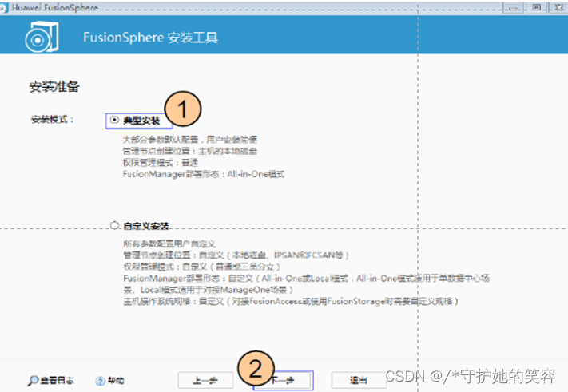Minimize the Huawei FusionSphere window
Image resolution: width=568 pixels, height=392 pixels.
514,8
